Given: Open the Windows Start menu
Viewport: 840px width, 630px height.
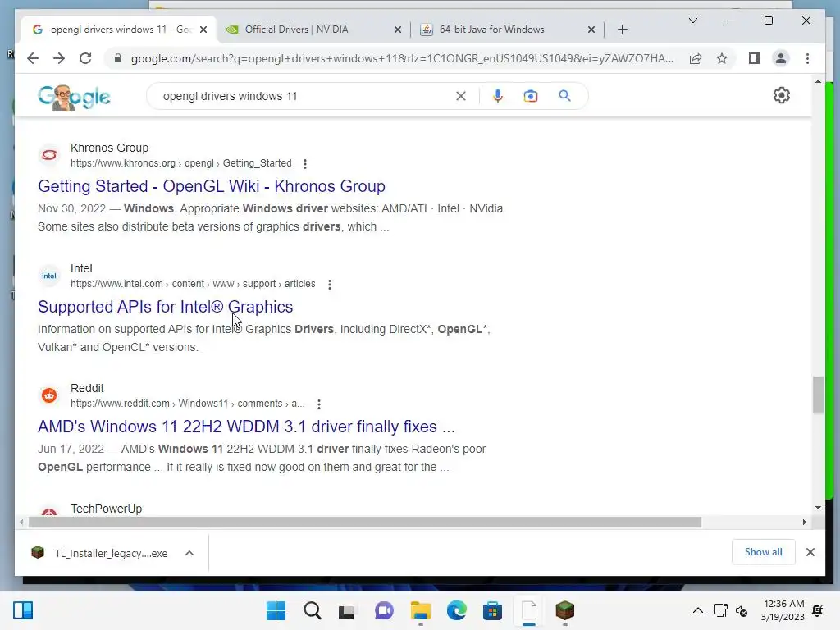Looking at the screenshot, I should click(x=276, y=610).
